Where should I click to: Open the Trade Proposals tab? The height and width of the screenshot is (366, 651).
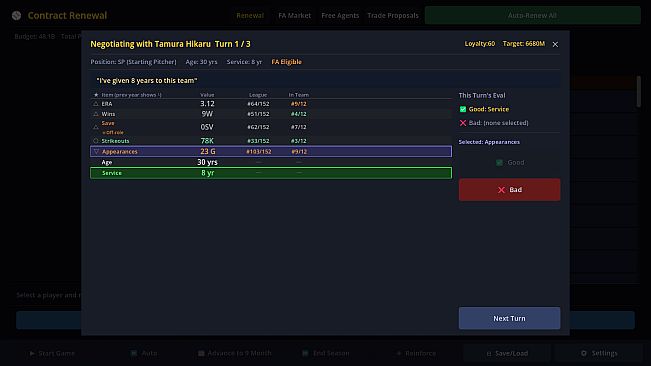(393, 15)
